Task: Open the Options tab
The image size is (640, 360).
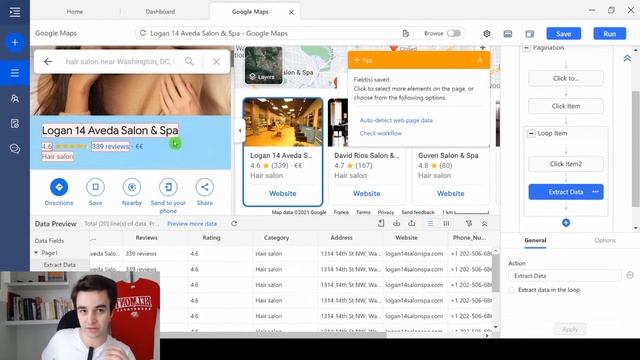Action: [605, 240]
